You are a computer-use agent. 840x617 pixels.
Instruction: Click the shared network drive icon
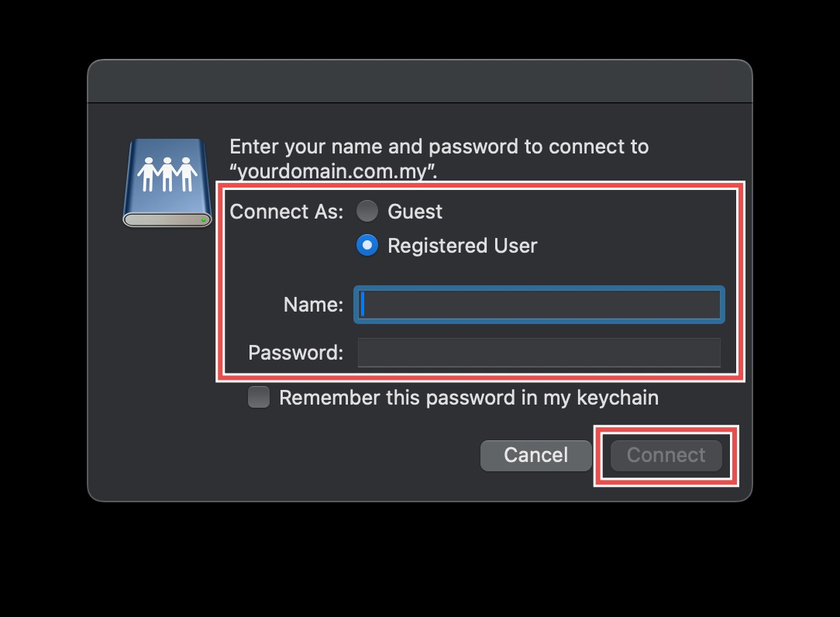pos(167,184)
